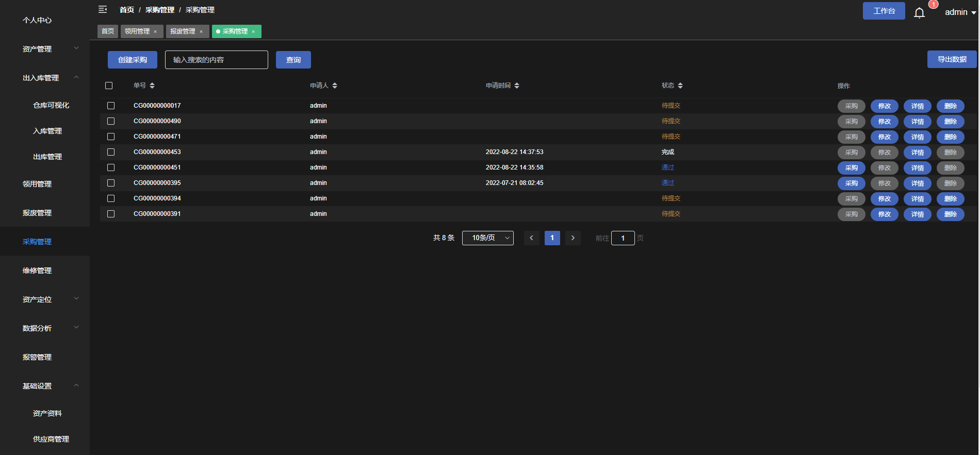
Task: Open the admin user menu arrow
Action: (973, 13)
